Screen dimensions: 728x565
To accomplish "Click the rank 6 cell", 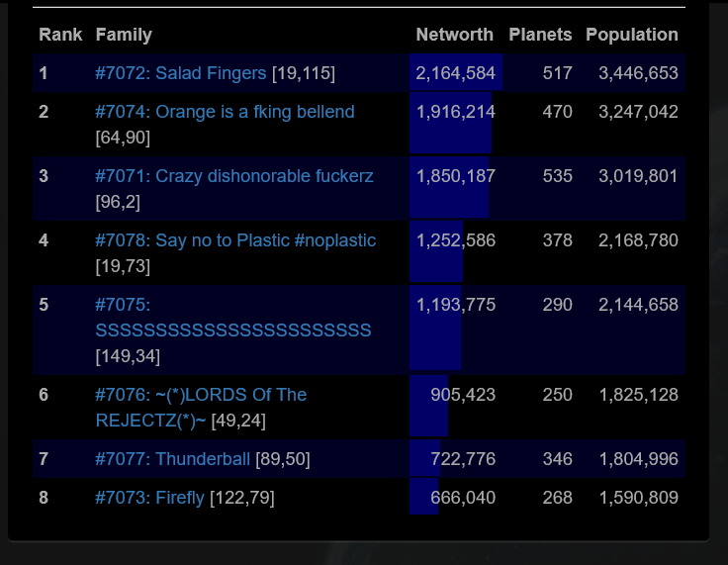I will (x=44, y=395).
